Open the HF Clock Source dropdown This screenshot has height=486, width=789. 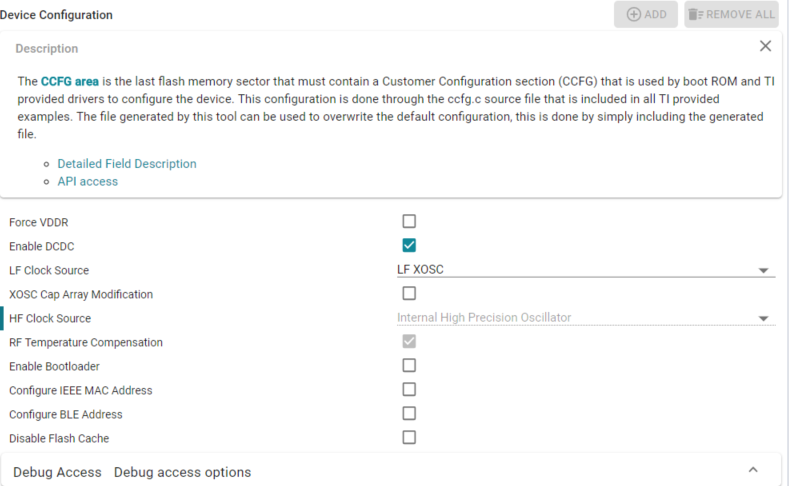pyautogui.click(x=585, y=318)
